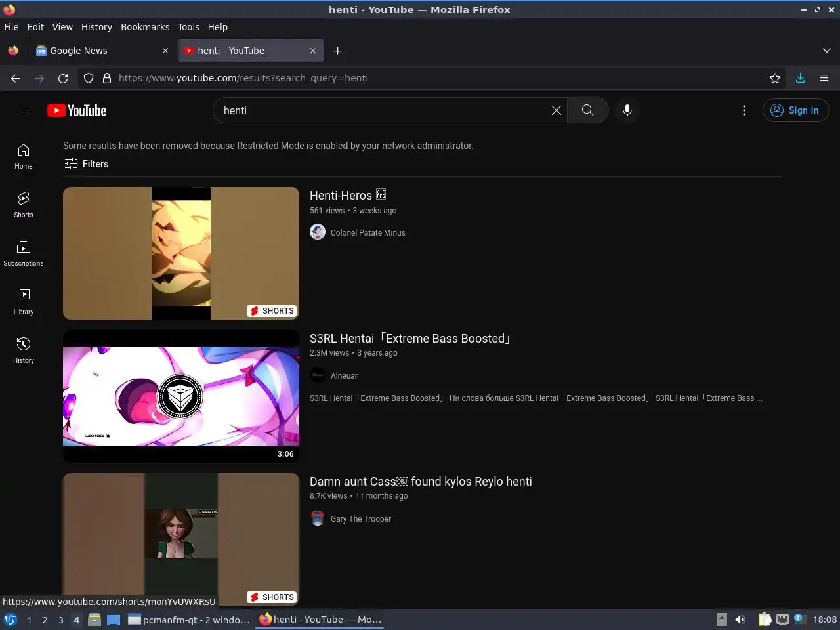Open clipboard manager tray icon
The image size is (840, 630).
(x=765, y=619)
